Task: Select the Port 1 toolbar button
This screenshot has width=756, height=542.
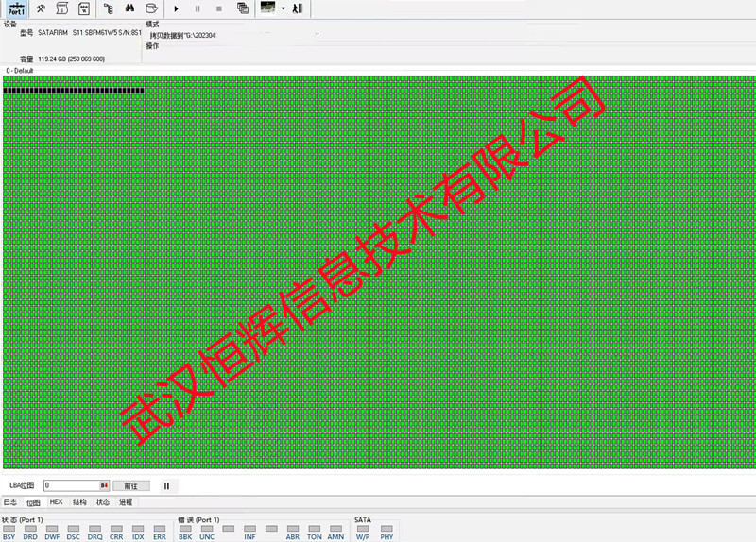Action: (x=16, y=8)
